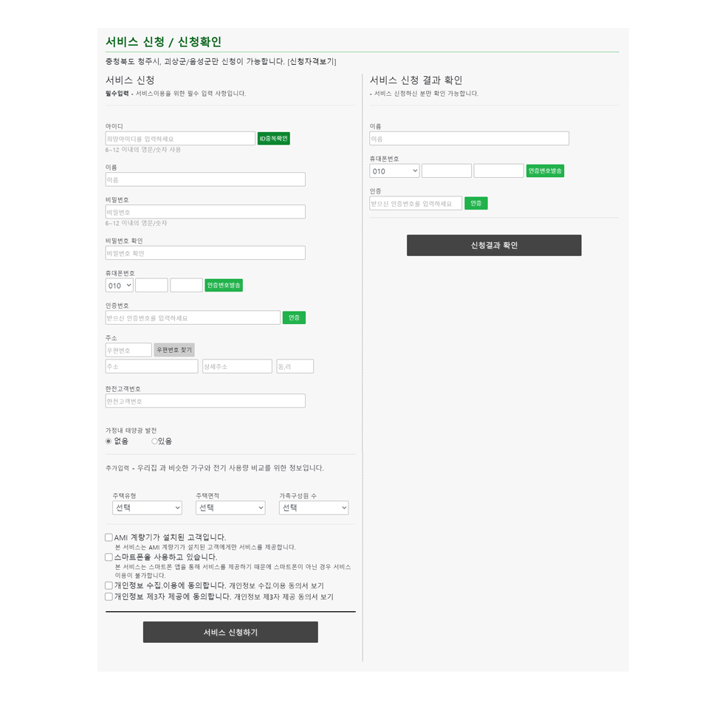The height and width of the screenshot is (702, 728).
Task: Click 인증 button next to 인증번호 field
Action: tap(294, 317)
